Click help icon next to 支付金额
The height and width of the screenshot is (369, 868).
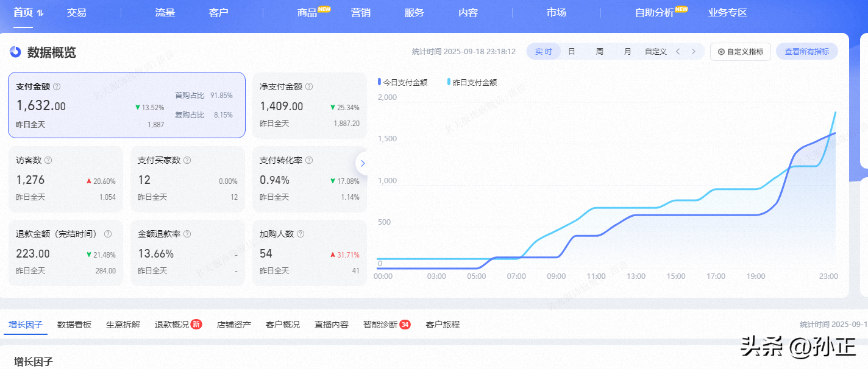pyautogui.click(x=57, y=86)
